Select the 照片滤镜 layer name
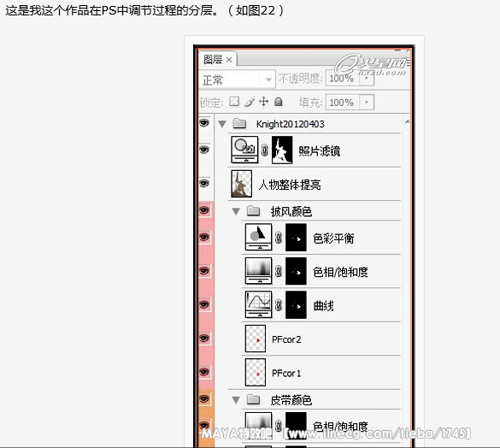Image resolution: width=500 pixels, height=448 pixels. click(320, 150)
